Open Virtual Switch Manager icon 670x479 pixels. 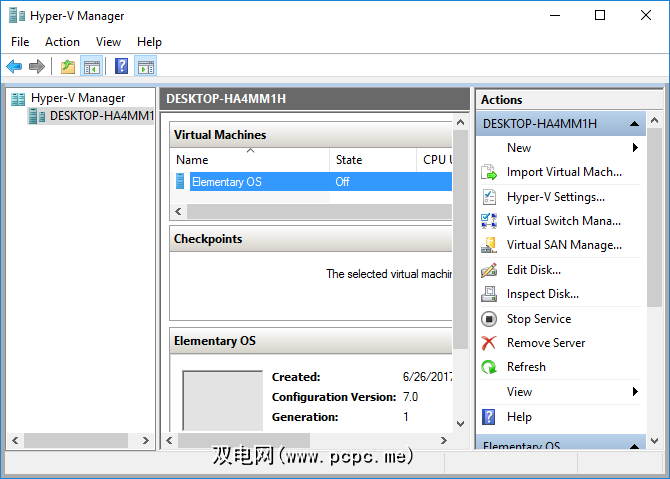489,221
